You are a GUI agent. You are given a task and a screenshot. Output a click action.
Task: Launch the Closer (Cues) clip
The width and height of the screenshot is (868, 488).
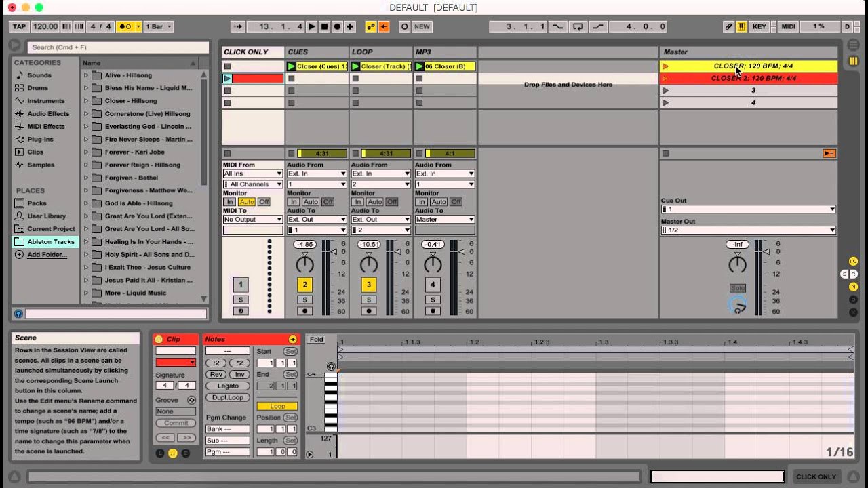tap(292, 66)
